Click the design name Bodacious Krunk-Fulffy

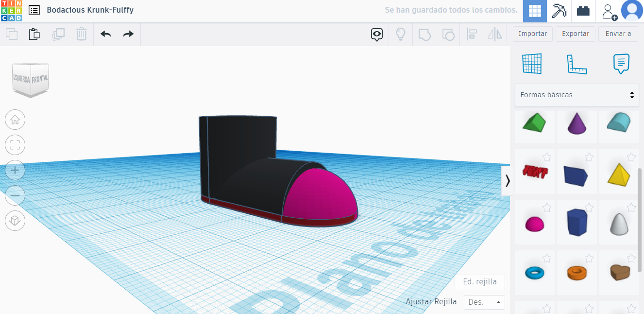tap(90, 10)
